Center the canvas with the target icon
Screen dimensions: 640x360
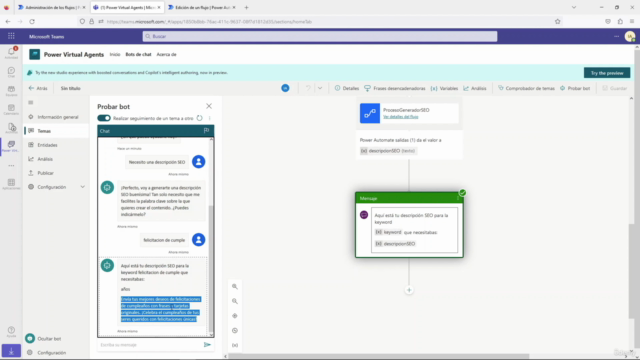235,316
